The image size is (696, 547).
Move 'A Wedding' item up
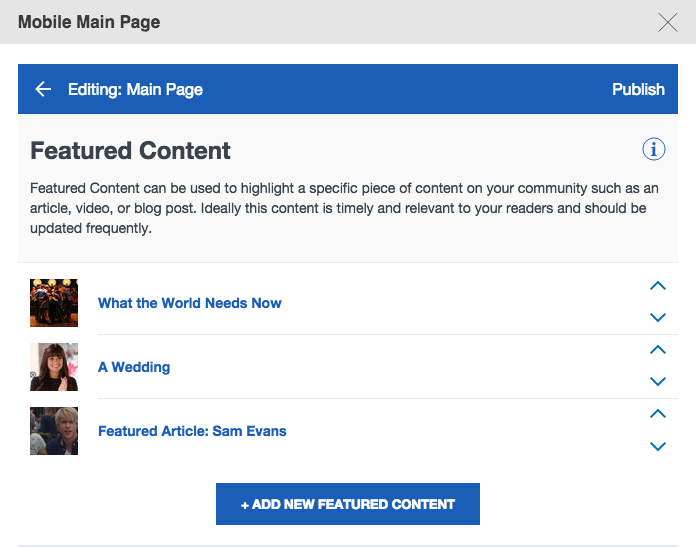pos(657,350)
